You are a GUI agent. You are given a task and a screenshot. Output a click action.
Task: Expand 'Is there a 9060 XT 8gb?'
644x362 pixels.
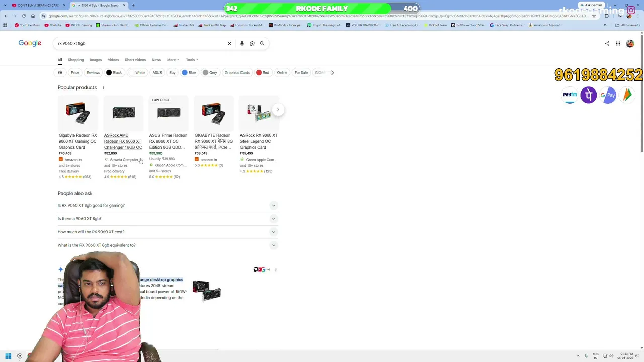[x=168, y=219]
